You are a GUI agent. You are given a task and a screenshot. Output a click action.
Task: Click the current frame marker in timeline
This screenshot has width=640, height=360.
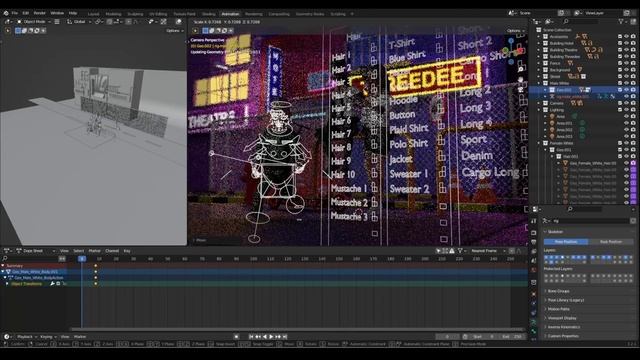pos(82,259)
